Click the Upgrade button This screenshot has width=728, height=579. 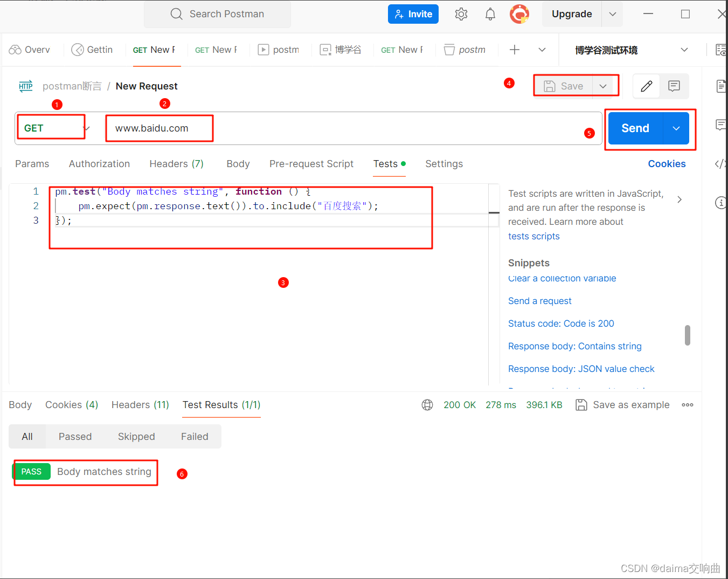(x=572, y=14)
